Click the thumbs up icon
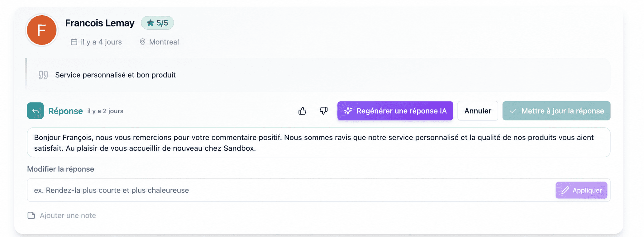The image size is (644, 237). [302, 111]
